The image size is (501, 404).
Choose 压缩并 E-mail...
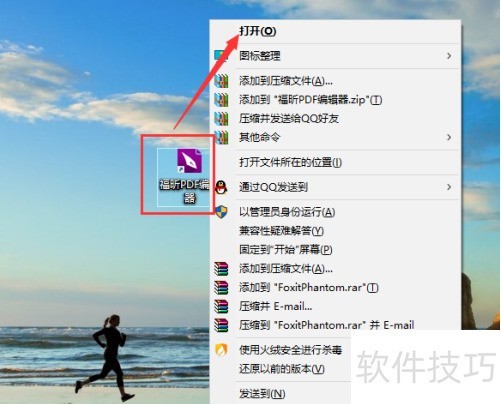pyautogui.click(x=276, y=306)
